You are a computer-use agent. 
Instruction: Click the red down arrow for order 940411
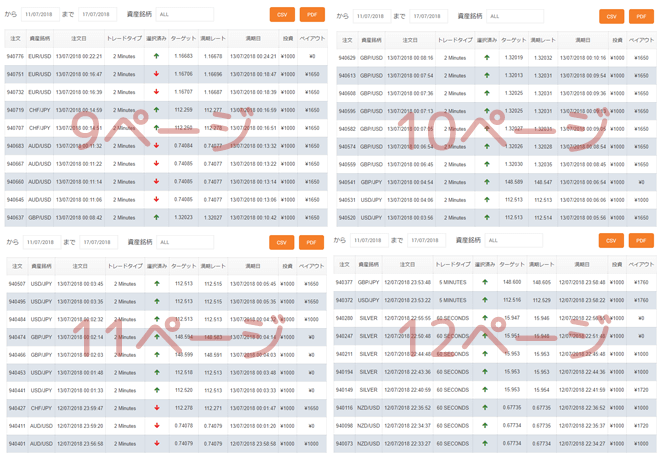(157, 425)
